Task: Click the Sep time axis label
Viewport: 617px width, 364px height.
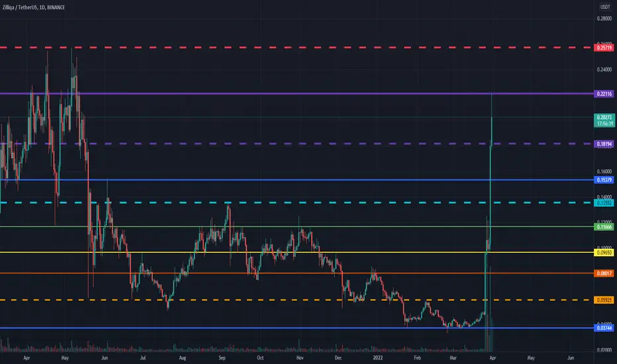Action: coord(222,358)
